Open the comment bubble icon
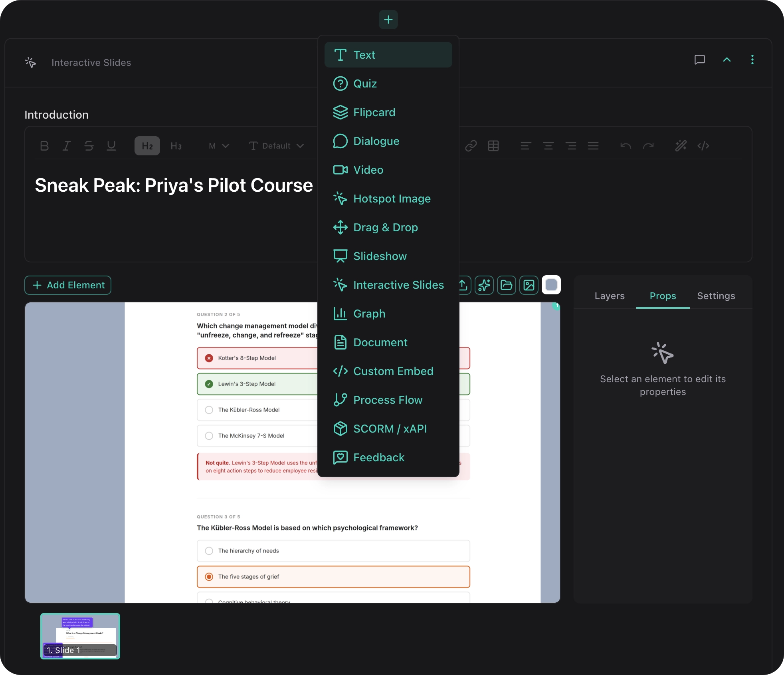This screenshot has height=675, width=784. pyautogui.click(x=699, y=60)
